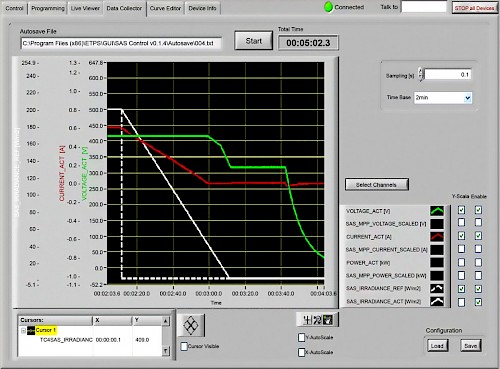Toggle Enable checkbox for CURRENT_ACT
Viewport: 500px width, 369px height.
click(478, 236)
